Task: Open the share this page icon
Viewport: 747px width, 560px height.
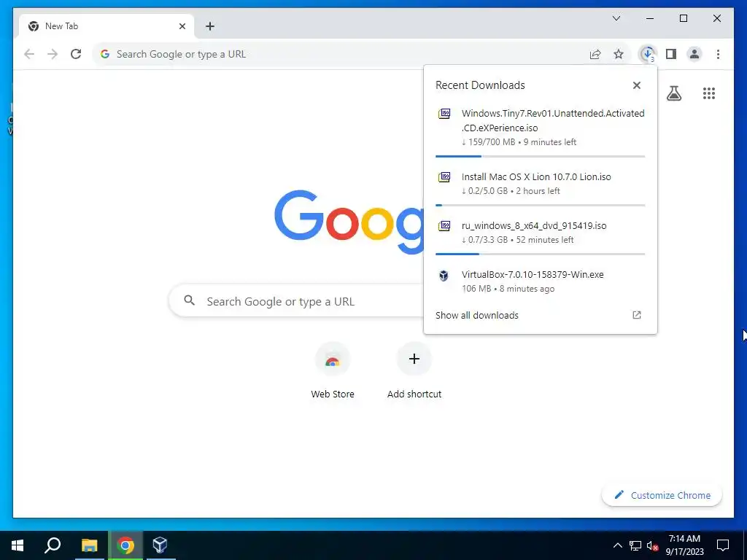Action: (x=595, y=54)
